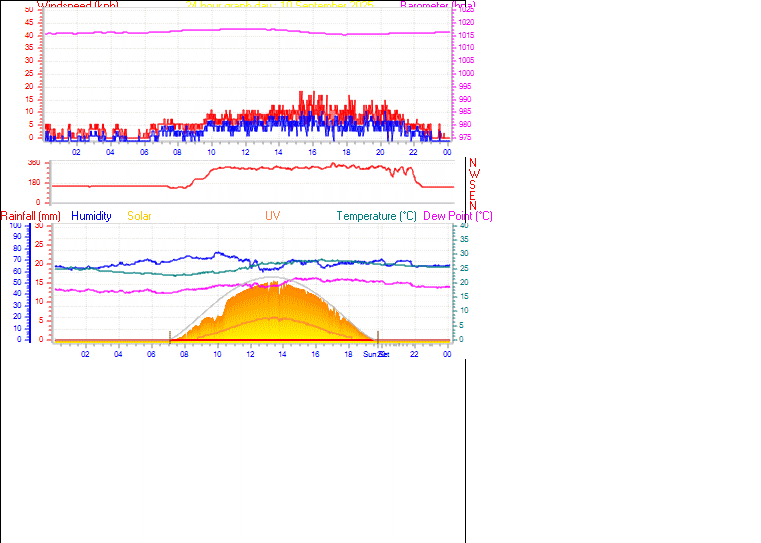Screen dimensions: 761x543
Task: Click the 06 hour tick on windspeed graph
Action: [143, 151]
